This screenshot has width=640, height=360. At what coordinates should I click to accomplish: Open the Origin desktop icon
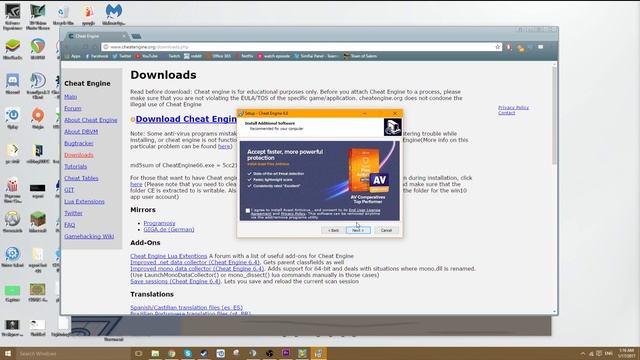coord(38,118)
